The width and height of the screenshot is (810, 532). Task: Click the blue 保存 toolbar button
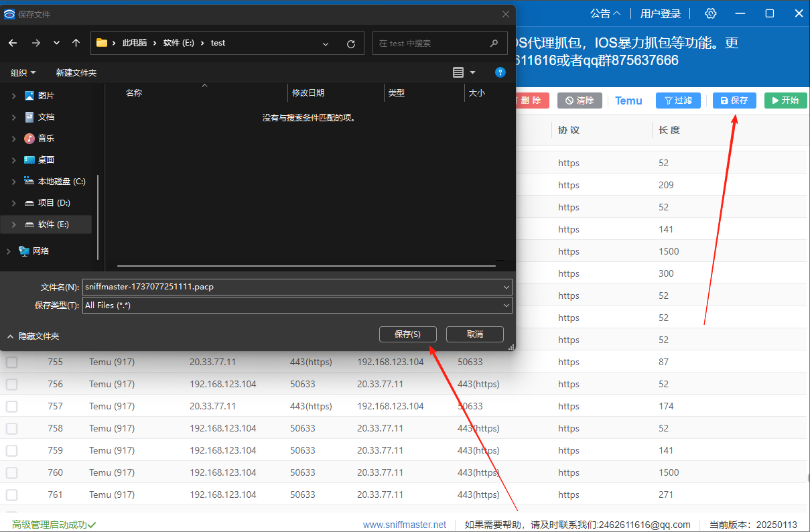(734, 101)
